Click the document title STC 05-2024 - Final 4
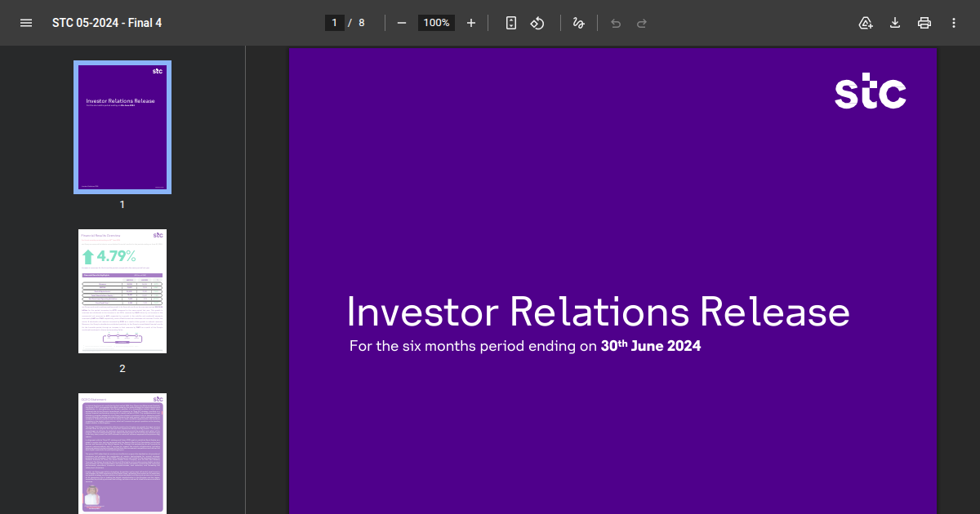Screen dimensions: 980x514 pyautogui.click(x=107, y=23)
